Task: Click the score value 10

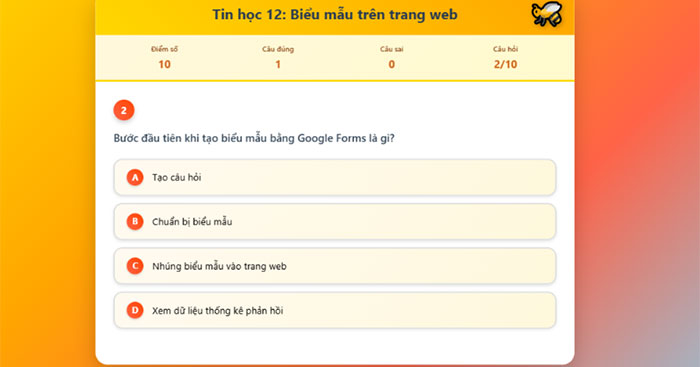Action: click(164, 64)
